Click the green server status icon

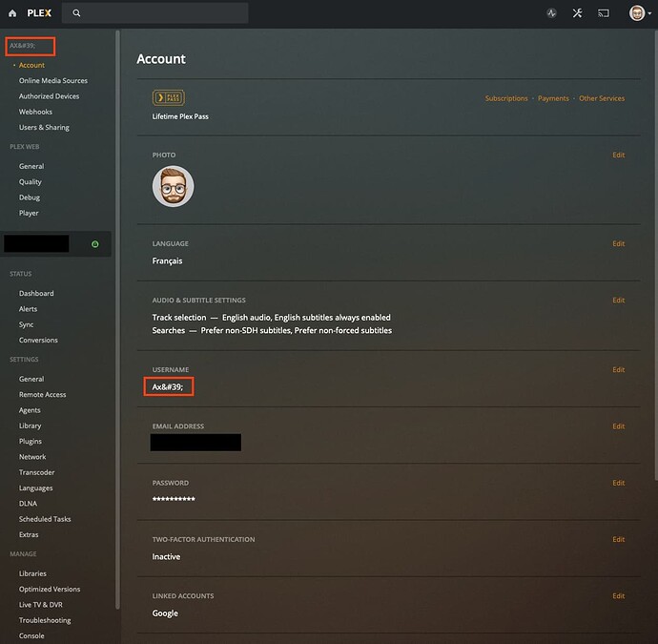pos(95,244)
